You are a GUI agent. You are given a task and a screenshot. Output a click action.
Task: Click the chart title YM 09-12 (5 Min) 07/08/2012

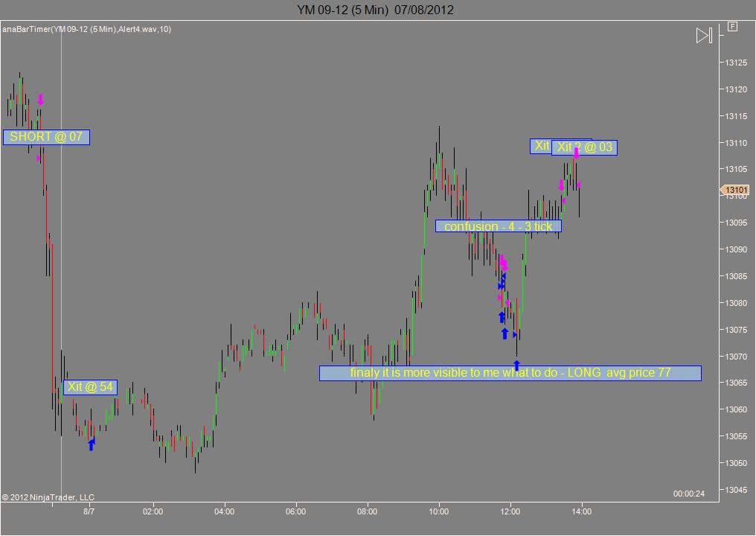(375, 10)
